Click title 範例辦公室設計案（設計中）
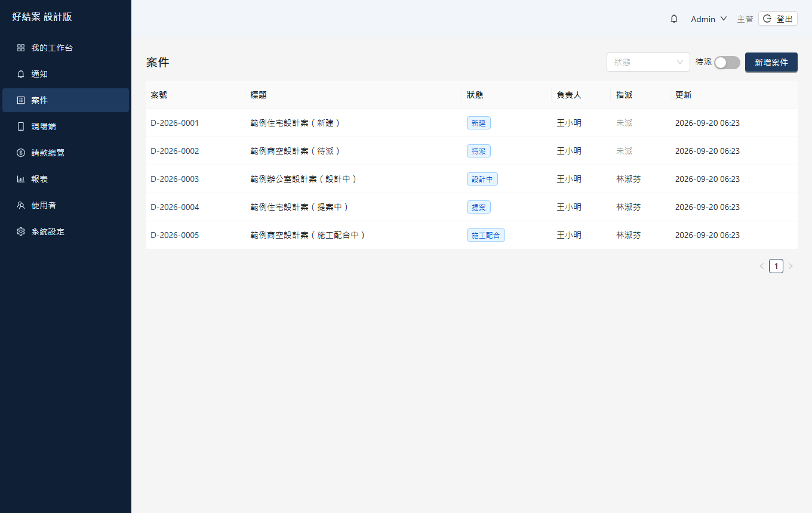 [x=305, y=179]
